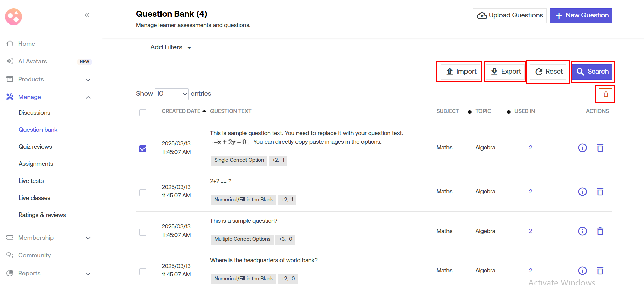The height and width of the screenshot is (285, 644).
Task: Click the New Question button
Action: (581, 16)
